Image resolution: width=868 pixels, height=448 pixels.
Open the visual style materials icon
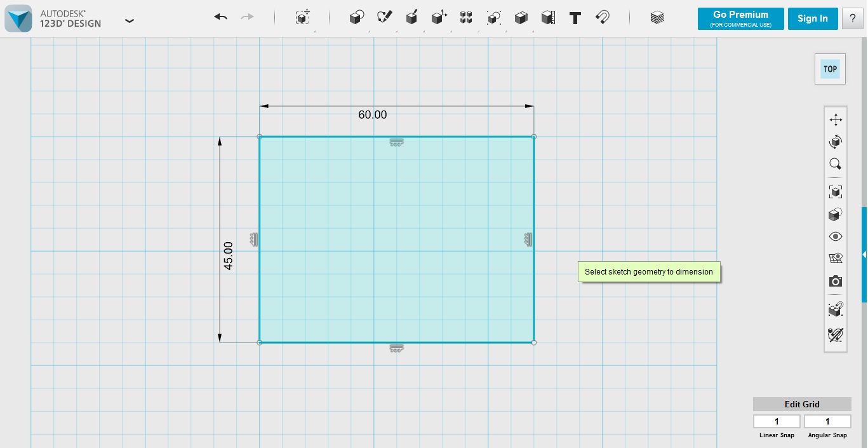click(836, 214)
